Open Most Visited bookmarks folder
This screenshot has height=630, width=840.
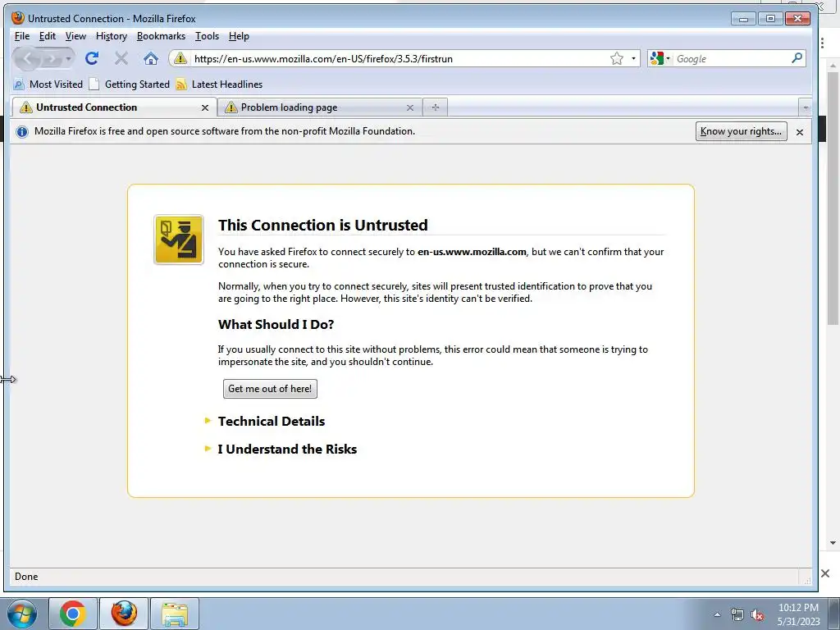(48, 84)
